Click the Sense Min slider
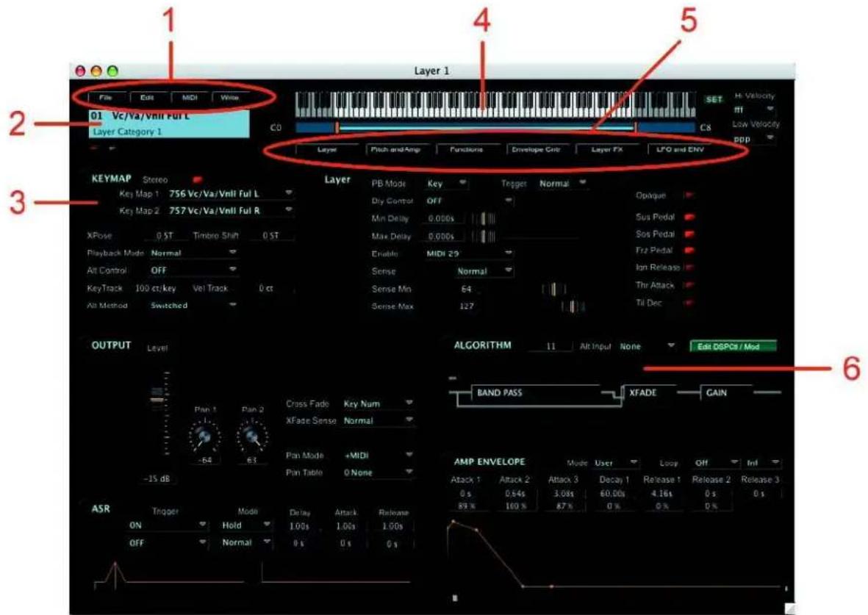 pyautogui.click(x=554, y=289)
